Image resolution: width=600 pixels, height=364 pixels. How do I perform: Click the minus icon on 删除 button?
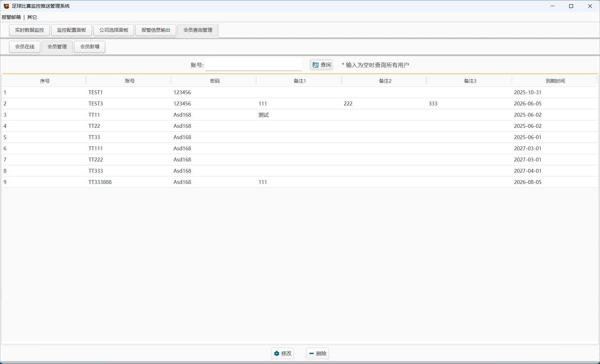(311, 353)
